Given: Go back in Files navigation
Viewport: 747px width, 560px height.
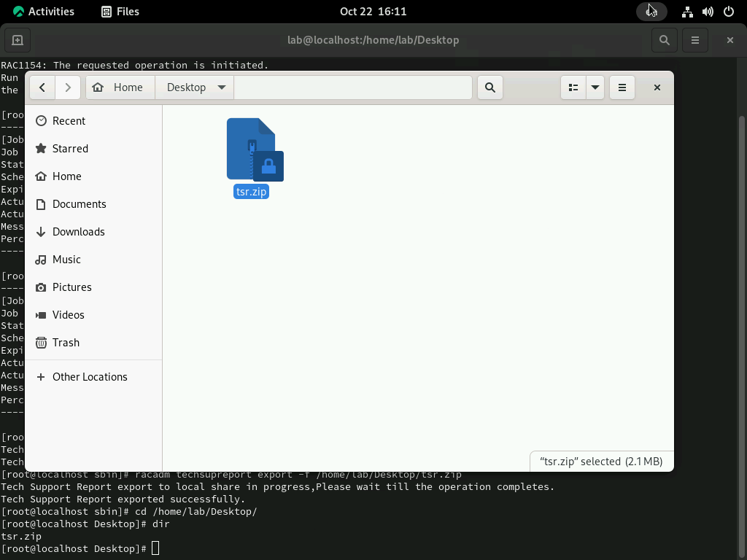Looking at the screenshot, I should [x=42, y=87].
